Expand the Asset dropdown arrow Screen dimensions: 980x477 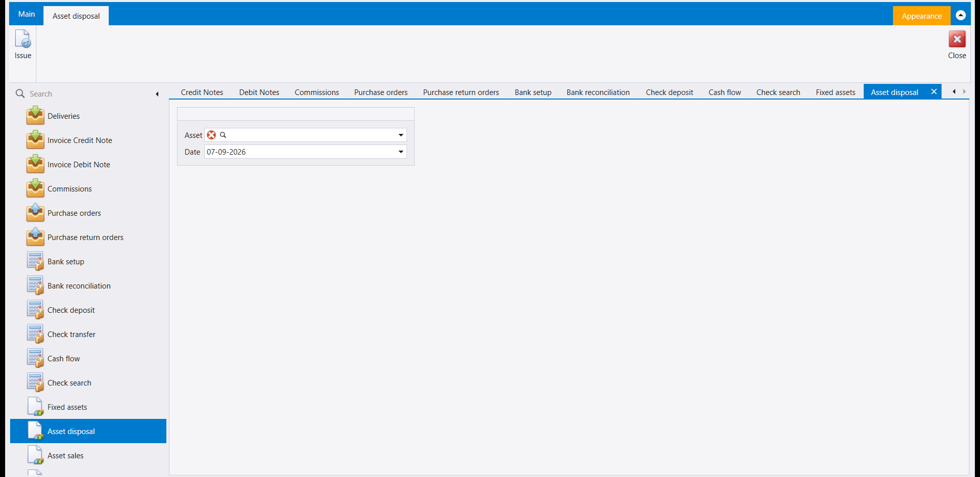click(400, 135)
